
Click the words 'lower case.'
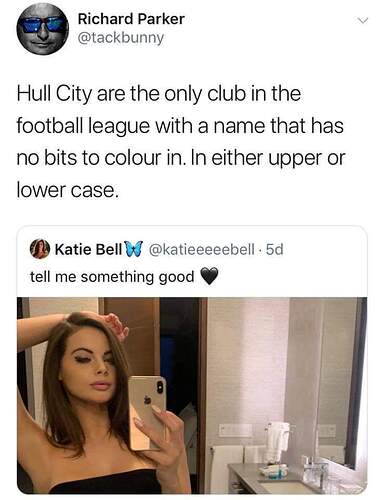[x=68, y=191]
